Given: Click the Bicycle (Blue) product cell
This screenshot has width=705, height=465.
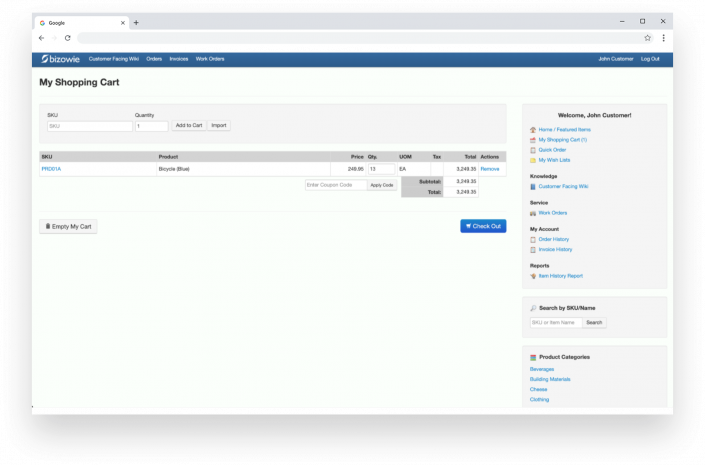Looking at the screenshot, I should [x=243, y=169].
